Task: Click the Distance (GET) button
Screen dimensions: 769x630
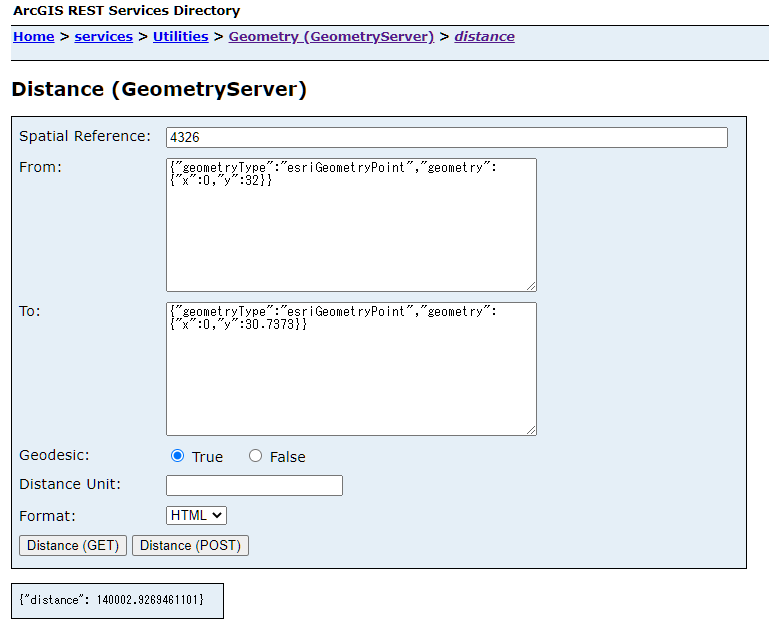Action: [73, 546]
